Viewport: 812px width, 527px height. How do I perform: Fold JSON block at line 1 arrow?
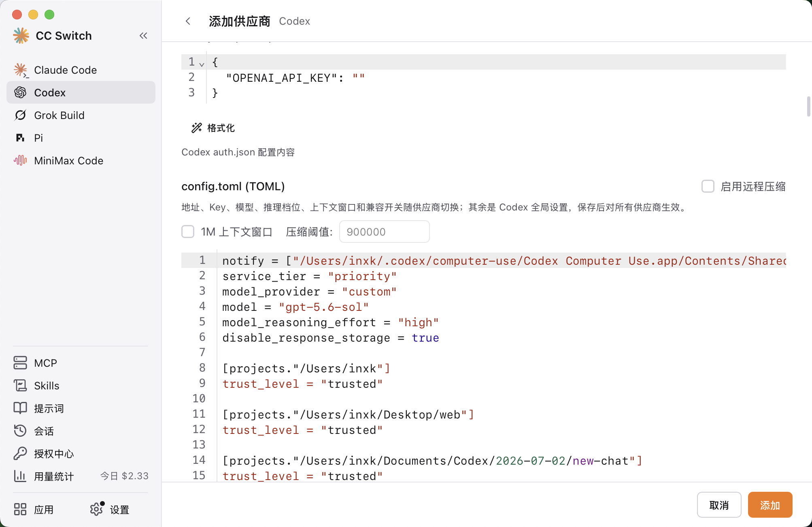(202, 64)
